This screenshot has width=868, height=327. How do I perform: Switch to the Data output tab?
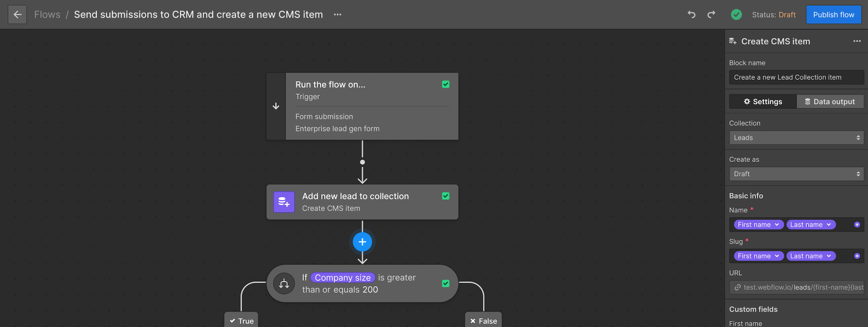(829, 102)
